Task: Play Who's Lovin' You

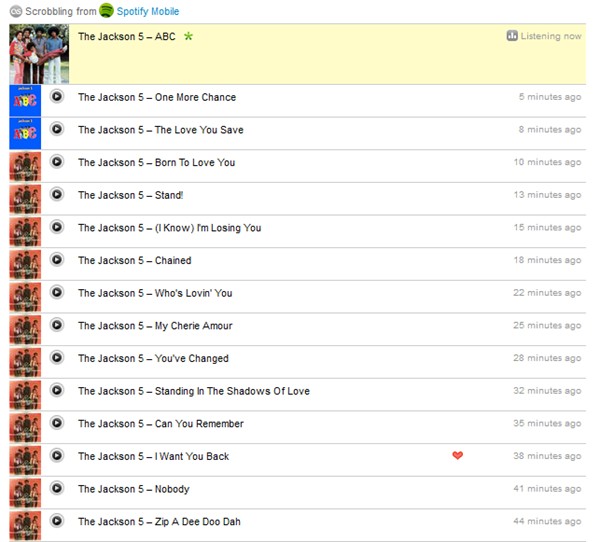Action: coord(57,292)
